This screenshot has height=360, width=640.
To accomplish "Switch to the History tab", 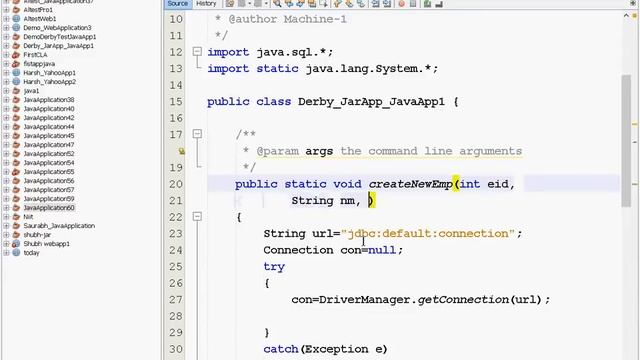I will pyautogui.click(x=206, y=4).
